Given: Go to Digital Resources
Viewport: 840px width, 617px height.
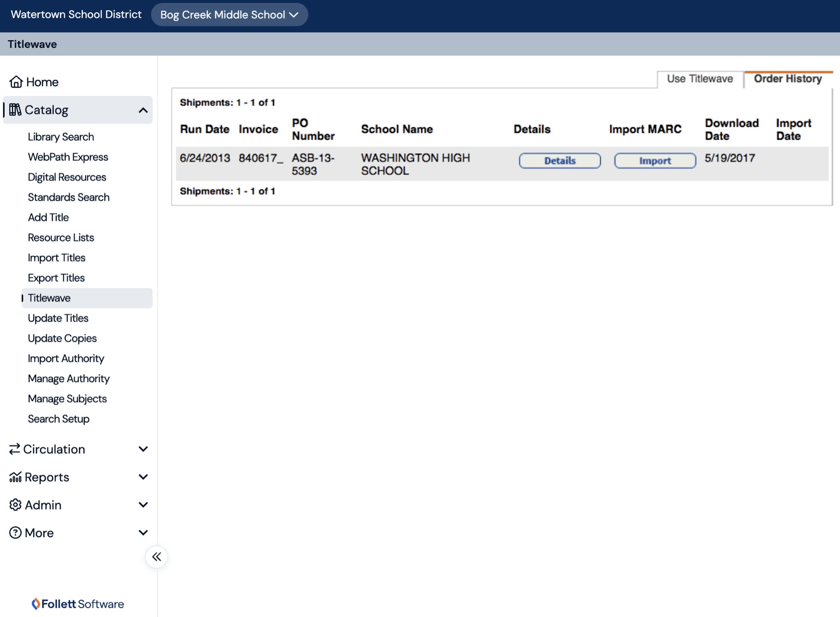Looking at the screenshot, I should 67,177.
